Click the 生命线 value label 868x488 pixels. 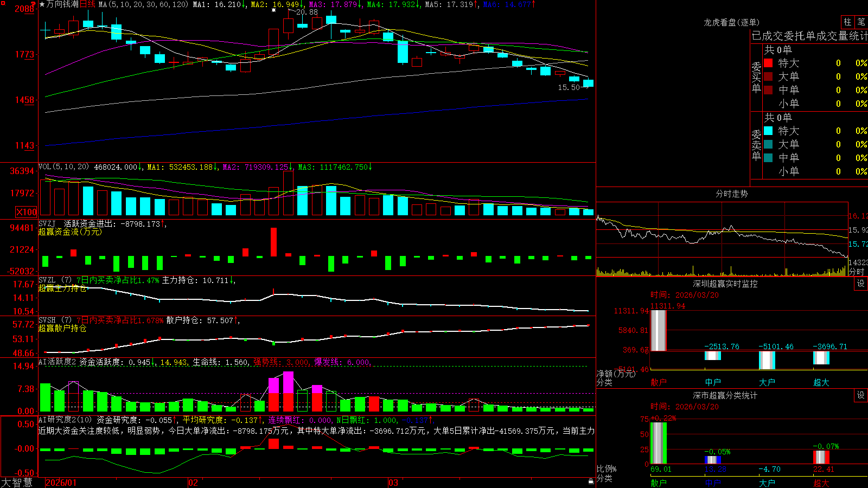(221, 362)
